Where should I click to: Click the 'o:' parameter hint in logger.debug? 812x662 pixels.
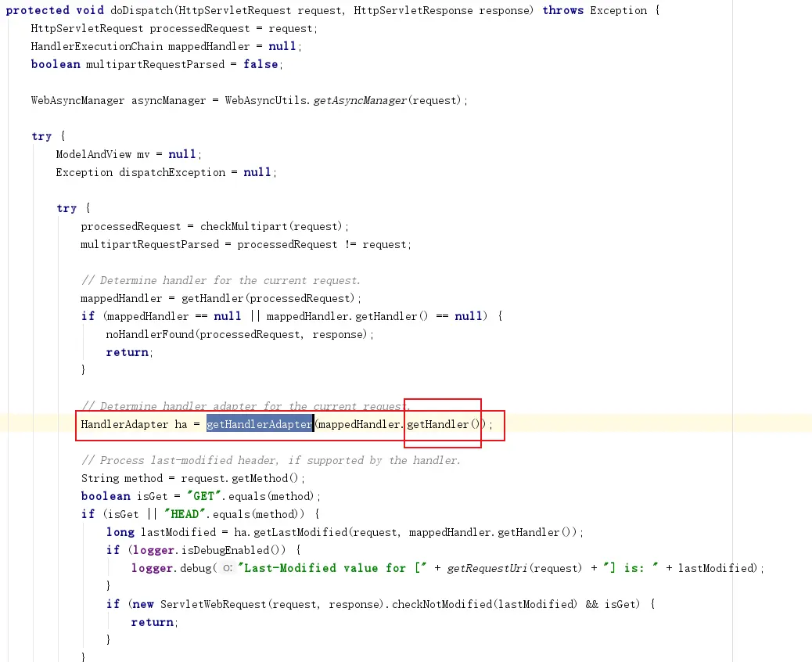tap(228, 568)
